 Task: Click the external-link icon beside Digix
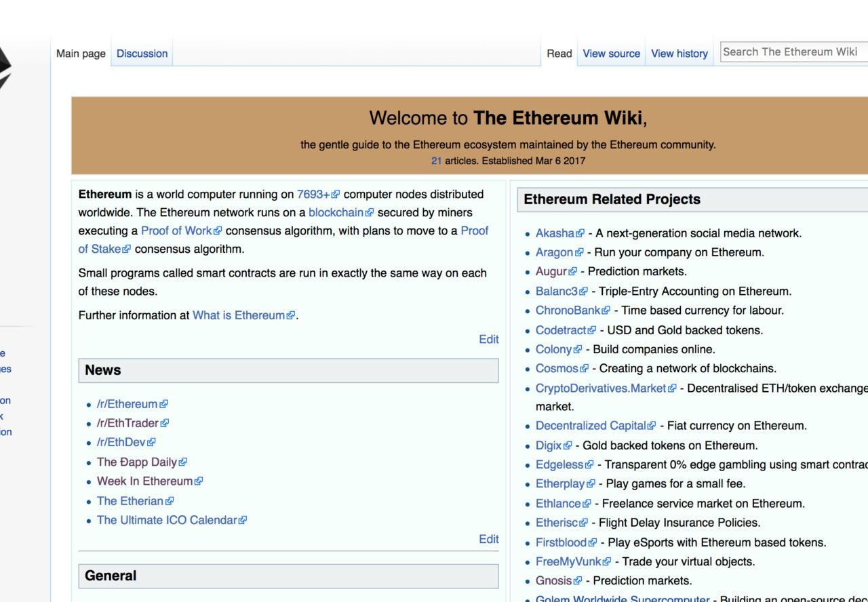coord(568,446)
